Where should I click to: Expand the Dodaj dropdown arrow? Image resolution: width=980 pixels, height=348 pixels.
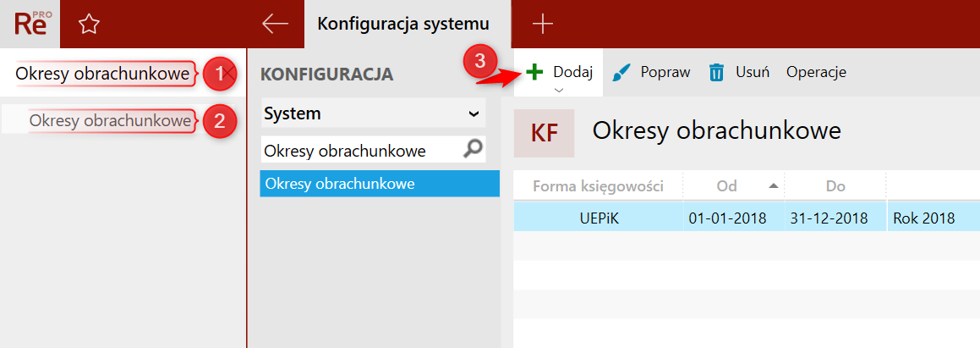pos(560,90)
